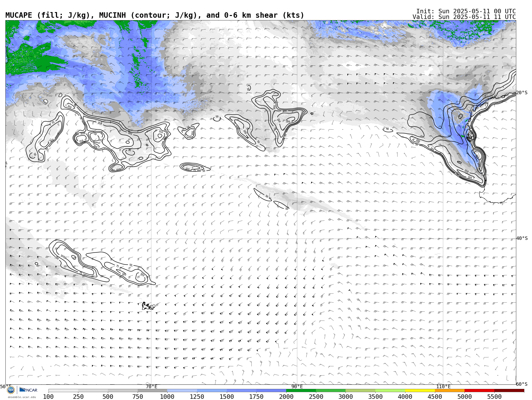Click the 50°E longitude label
The width and height of the screenshot is (532, 400).
tap(6, 386)
